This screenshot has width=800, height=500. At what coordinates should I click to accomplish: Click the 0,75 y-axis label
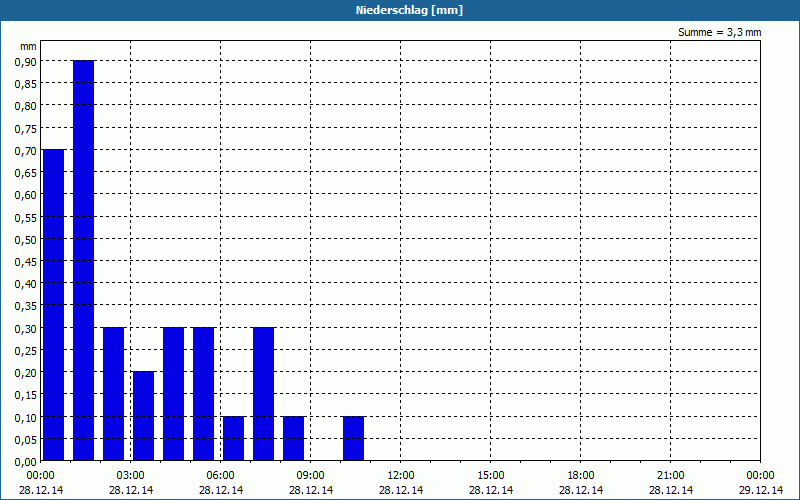[x=26, y=129]
